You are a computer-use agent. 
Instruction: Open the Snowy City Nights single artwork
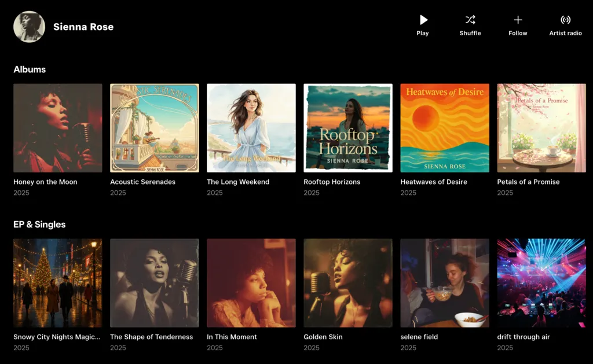pos(58,283)
